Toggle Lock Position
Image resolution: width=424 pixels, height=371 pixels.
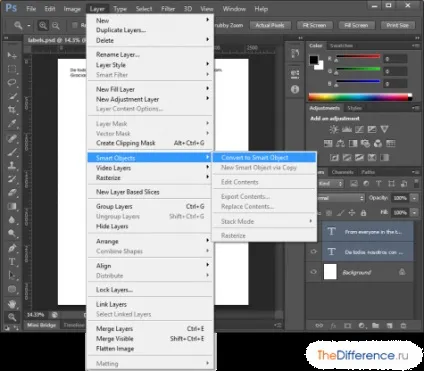[x=352, y=213]
